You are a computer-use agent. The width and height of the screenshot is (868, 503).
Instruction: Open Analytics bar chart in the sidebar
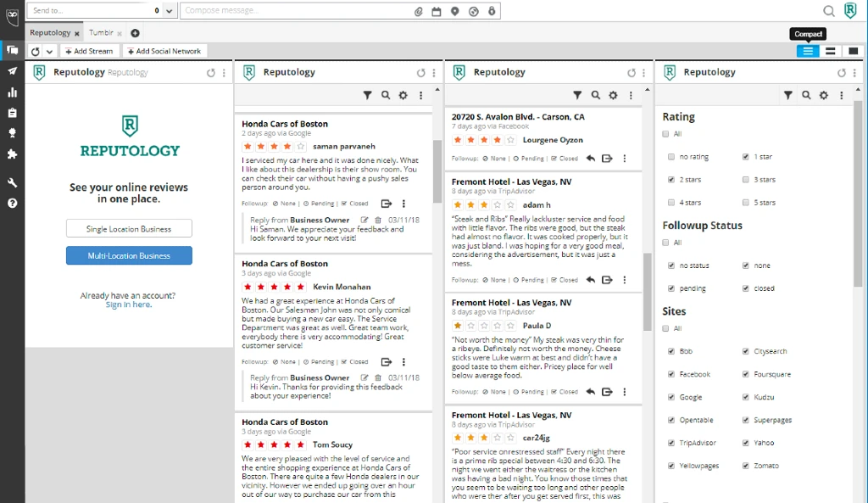point(12,92)
